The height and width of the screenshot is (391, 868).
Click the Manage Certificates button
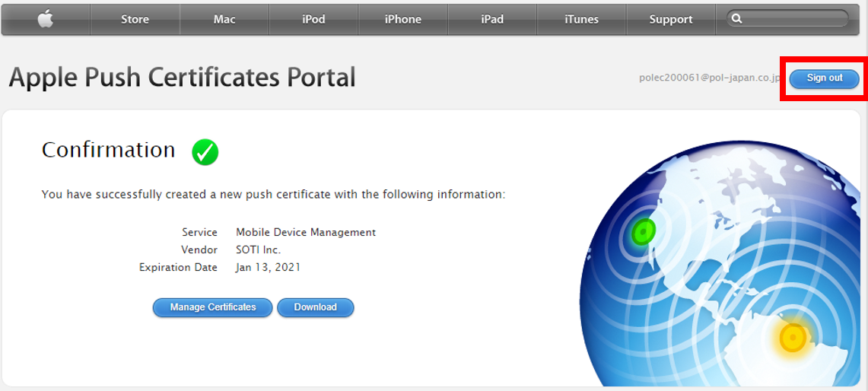(x=212, y=307)
